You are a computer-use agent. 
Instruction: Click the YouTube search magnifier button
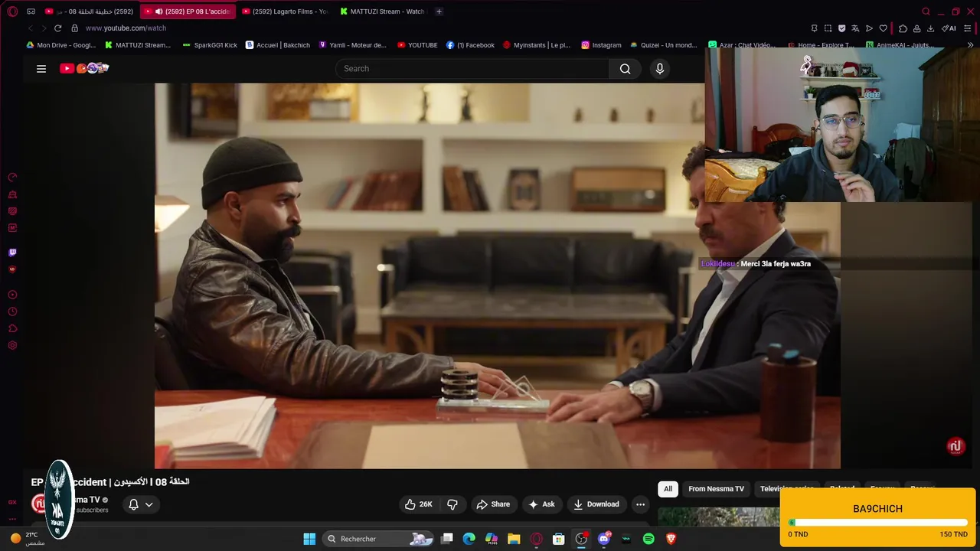coord(626,69)
